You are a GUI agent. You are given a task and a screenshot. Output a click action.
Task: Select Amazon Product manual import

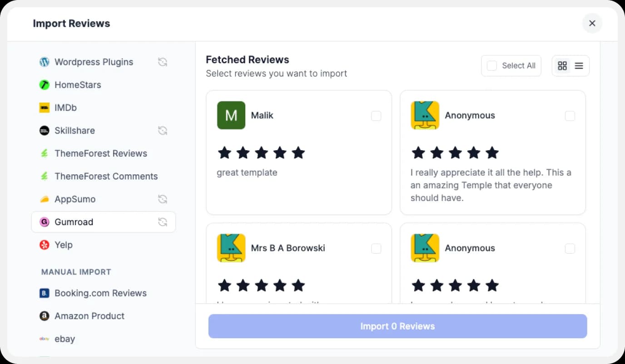pyautogui.click(x=89, y=316)
